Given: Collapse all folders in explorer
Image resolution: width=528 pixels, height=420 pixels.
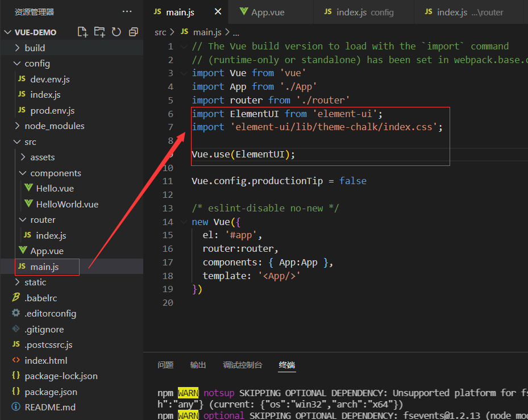Looking at the screenshot, I should 134,32.
